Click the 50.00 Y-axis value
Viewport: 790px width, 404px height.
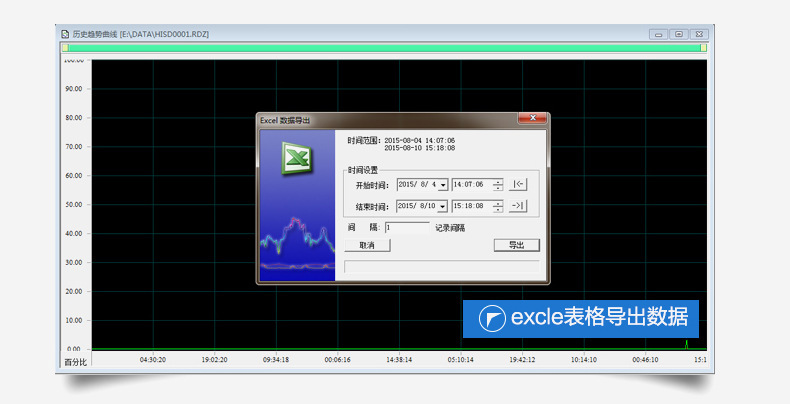point(74,205)
